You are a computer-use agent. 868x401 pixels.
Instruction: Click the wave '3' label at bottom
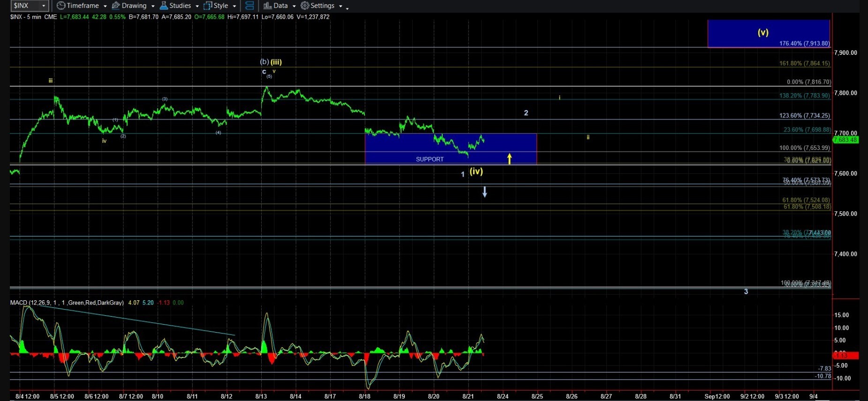[746, 292]
